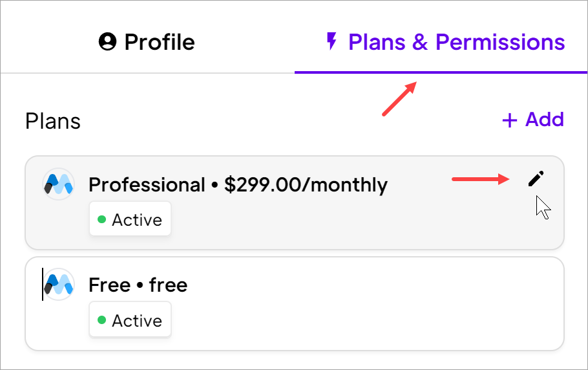Click the word Active in the Free plan
Image resolution: width=588 pixels, height=370 pixels.
136,321
